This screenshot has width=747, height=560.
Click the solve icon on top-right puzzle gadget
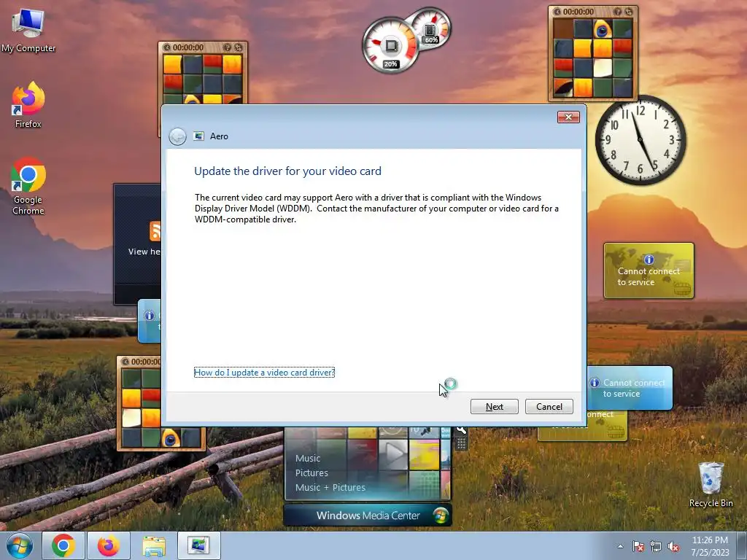[x=628, y=12]
